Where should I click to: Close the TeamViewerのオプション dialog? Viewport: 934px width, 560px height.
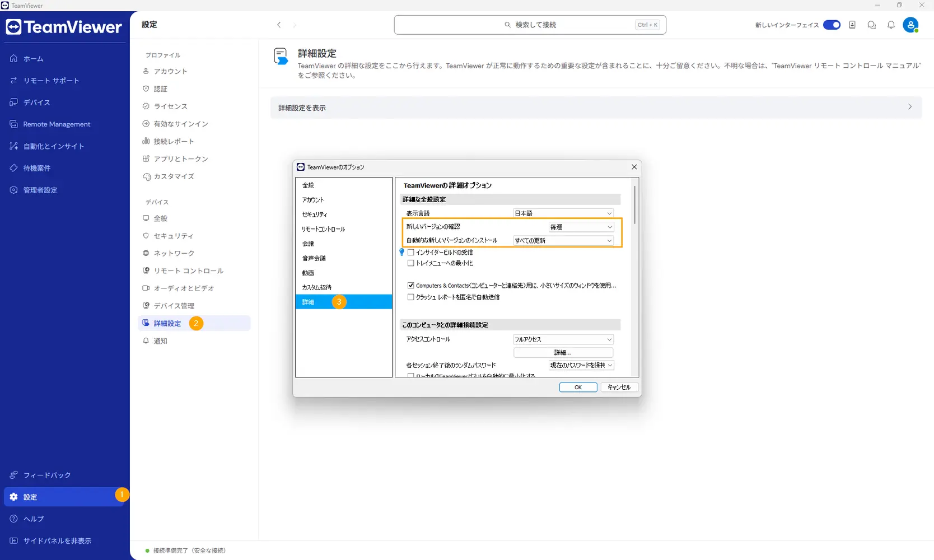point(634,167)
